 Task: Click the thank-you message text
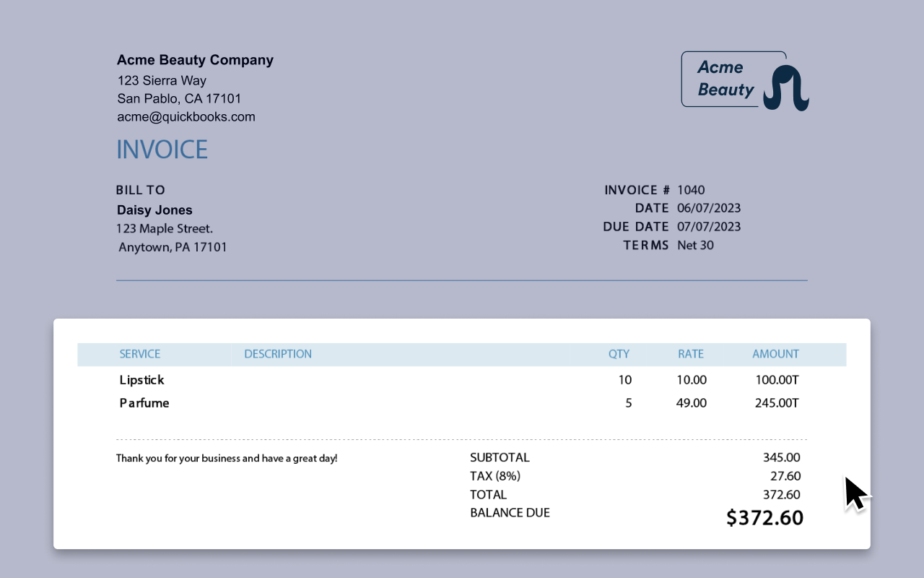[x=227, y=458]
